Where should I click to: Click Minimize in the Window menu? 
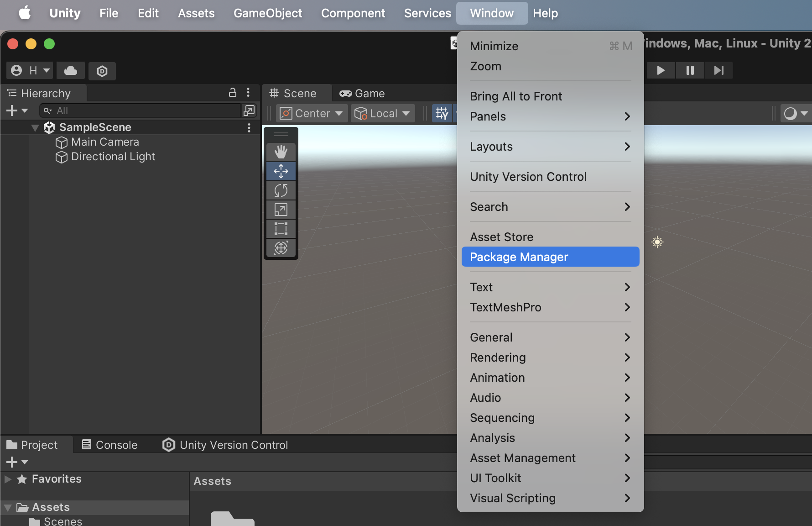tap(551, 46)
